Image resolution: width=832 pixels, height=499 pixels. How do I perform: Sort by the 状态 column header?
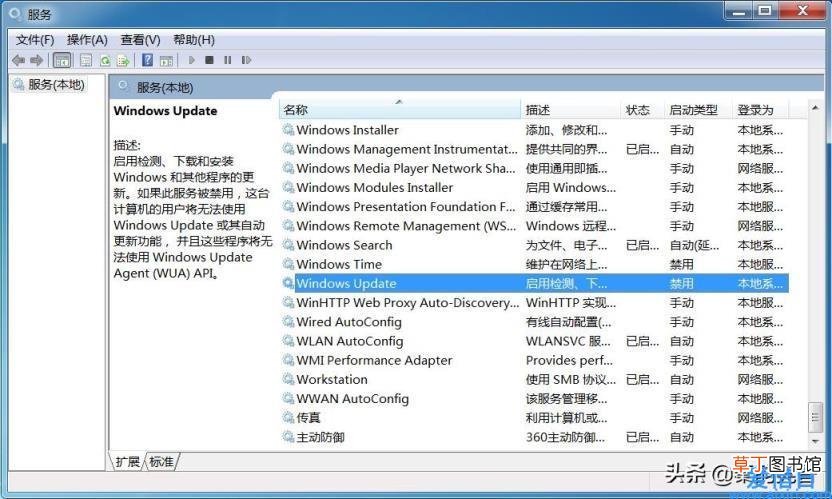coord(643,110)
